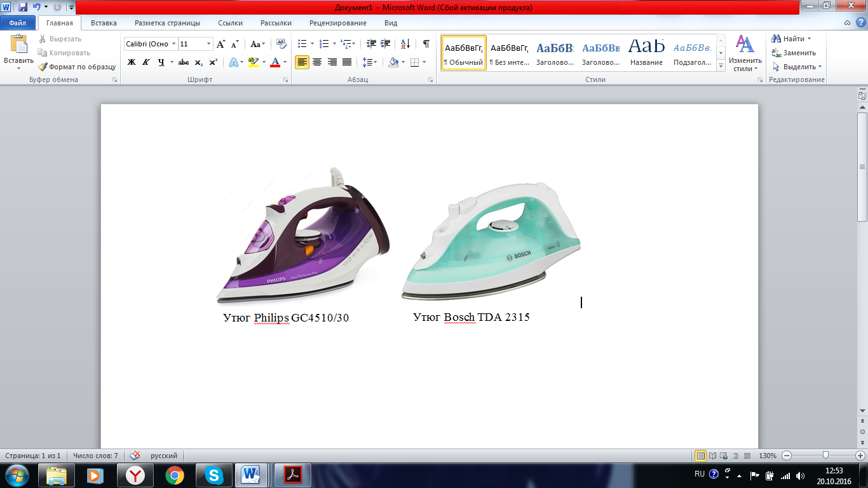Toggle italic formatting (К)
This screenshot has width=868, height=488.
click(146, 62)
